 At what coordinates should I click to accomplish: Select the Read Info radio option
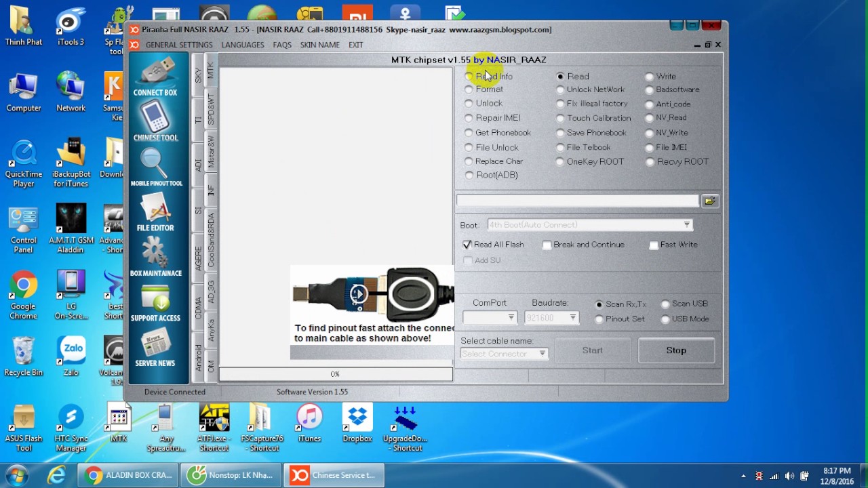(489, 77)
